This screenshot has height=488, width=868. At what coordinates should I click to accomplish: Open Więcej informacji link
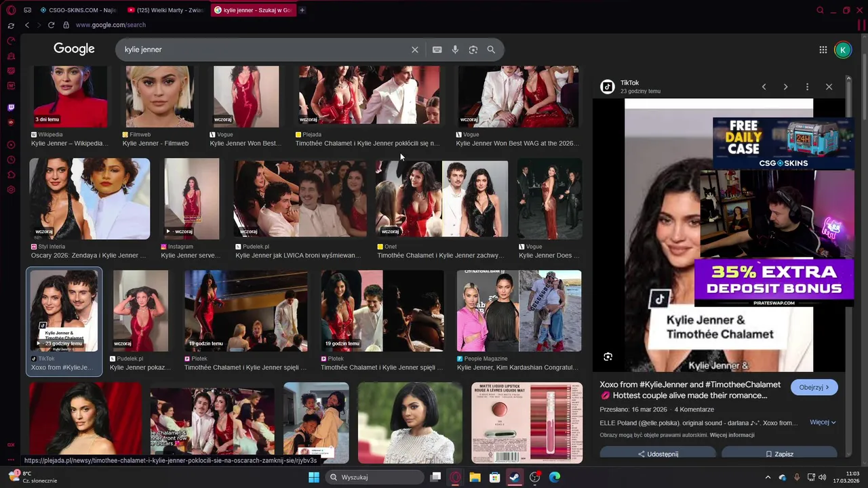pyautogui.click(x=732, y=435)
